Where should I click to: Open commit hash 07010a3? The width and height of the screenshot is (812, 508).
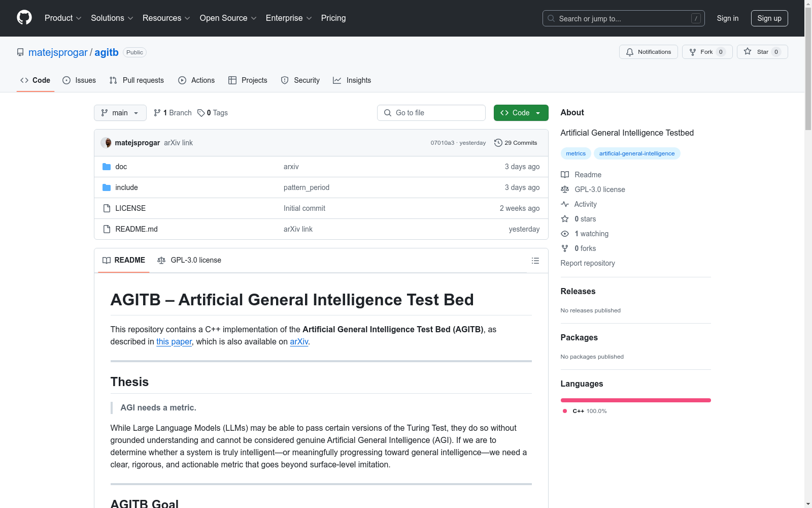coord(443,143)
